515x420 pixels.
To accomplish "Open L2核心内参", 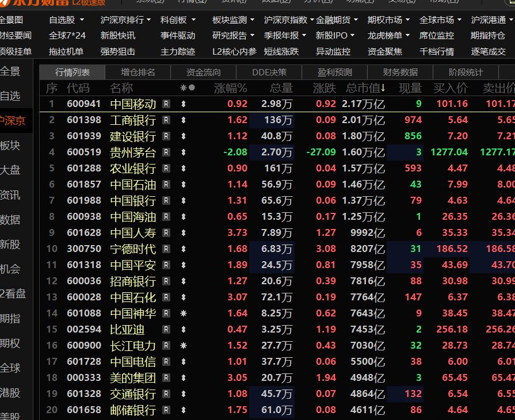I will [x=234, y=52].
